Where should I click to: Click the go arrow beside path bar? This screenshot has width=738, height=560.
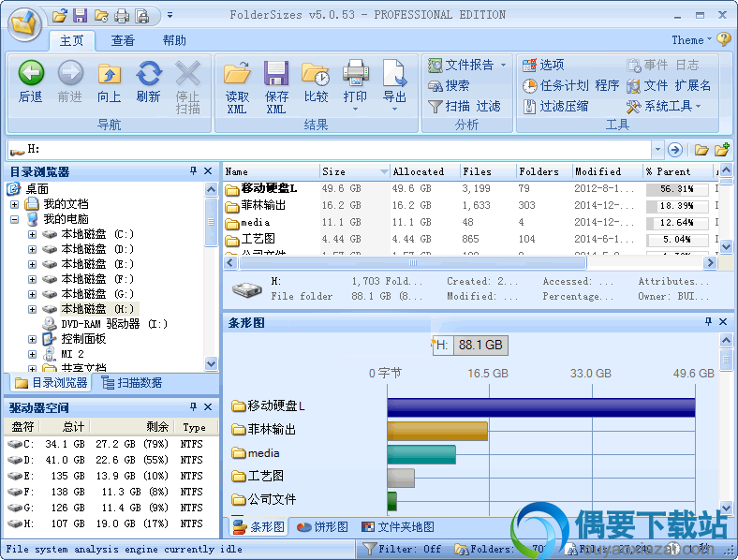pyautogui.click(x=675, y=150)
